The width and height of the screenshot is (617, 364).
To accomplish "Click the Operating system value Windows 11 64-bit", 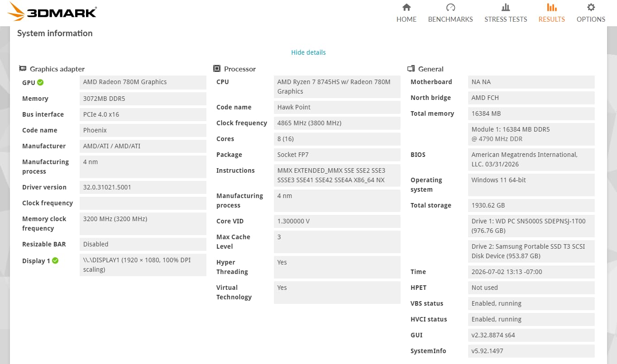I will tap(531, 185).
